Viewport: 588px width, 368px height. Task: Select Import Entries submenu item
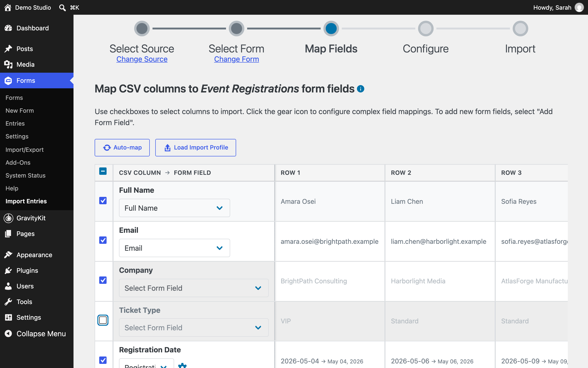26,201
